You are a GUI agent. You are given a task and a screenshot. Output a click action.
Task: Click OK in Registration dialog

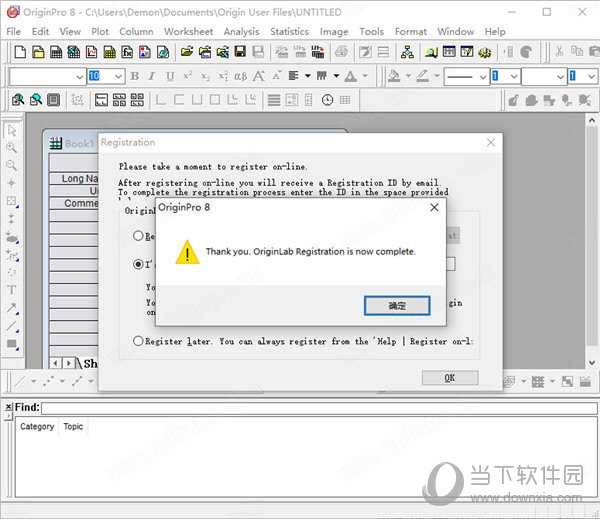[x=450, y=378]
